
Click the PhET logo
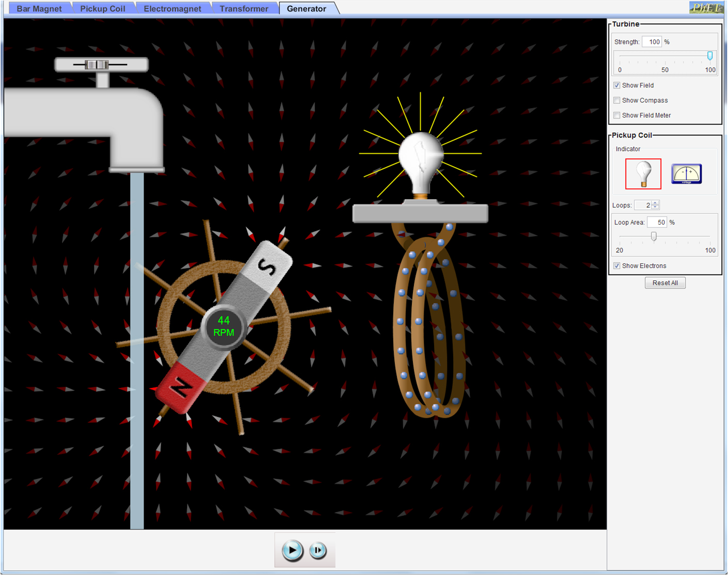[706, 8]
